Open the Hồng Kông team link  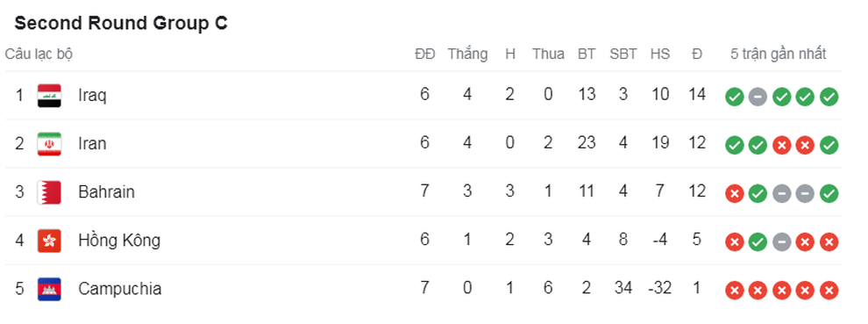pos(119,240)
